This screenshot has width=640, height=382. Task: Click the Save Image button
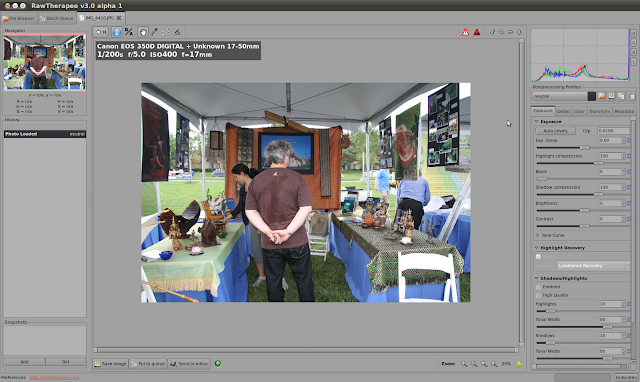[110, 364]
